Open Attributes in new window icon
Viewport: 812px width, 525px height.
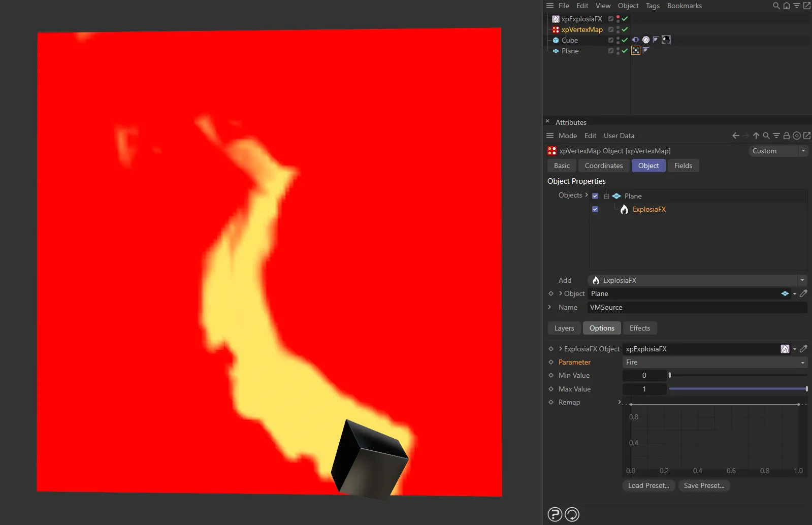[806, 136]
